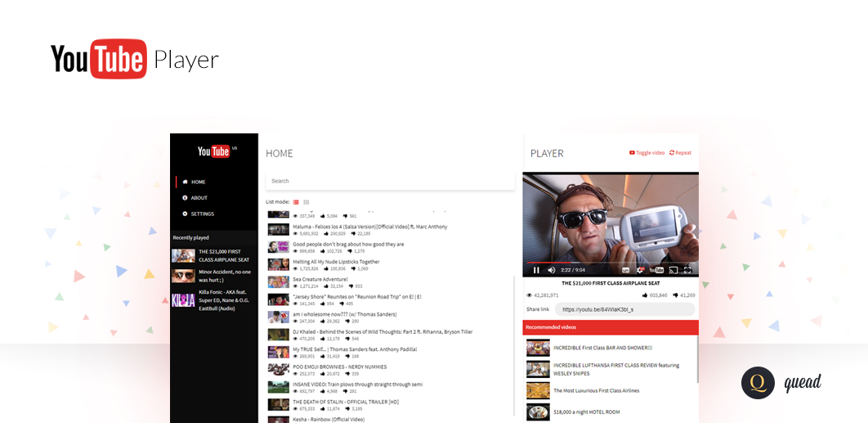Pause the video with the pause button
Viewport: 868px width, 423px height.
pos(536,270)
